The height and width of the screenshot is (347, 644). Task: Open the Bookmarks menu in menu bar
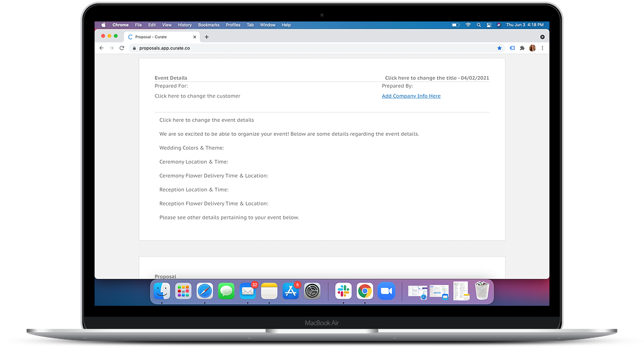click(209, 25)
